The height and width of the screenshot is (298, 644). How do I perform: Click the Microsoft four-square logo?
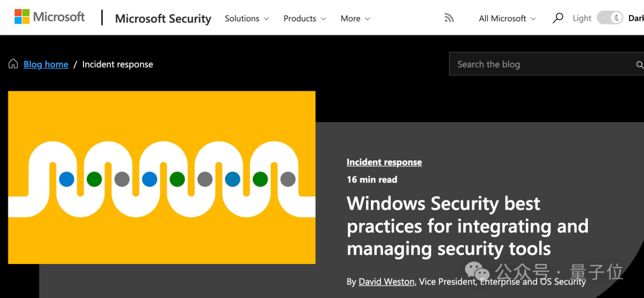(22, 17)
